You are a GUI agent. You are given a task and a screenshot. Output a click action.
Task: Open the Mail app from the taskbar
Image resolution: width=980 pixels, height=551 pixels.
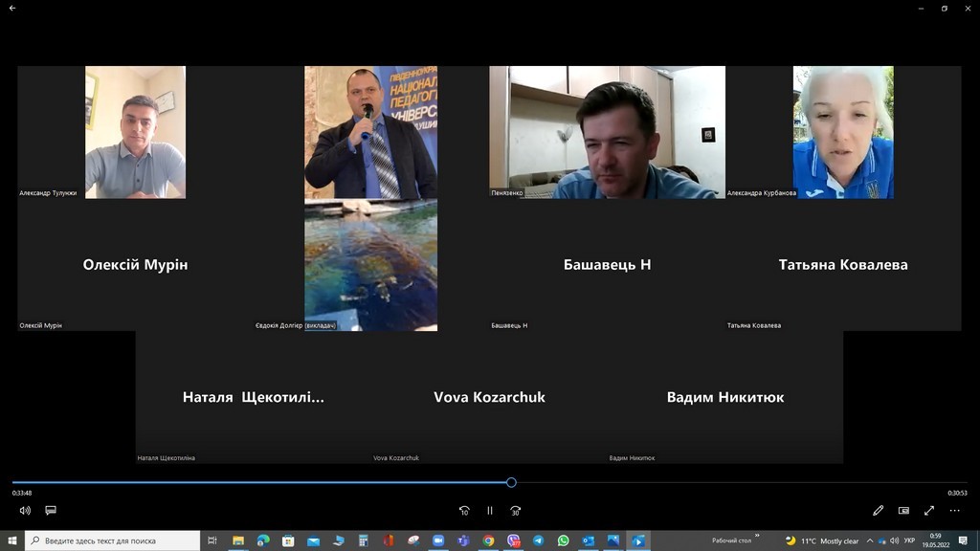tap(313, 540)
